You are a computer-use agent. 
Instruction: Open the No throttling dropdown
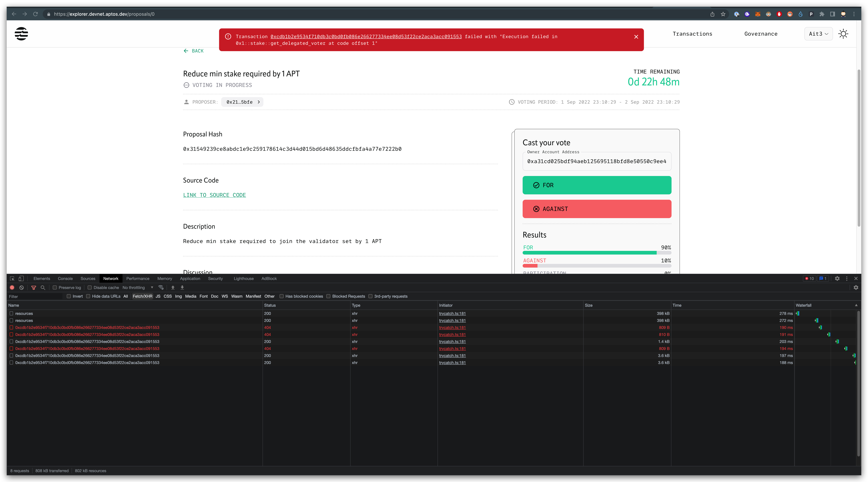pyautogui.click(x=138, y=287)
